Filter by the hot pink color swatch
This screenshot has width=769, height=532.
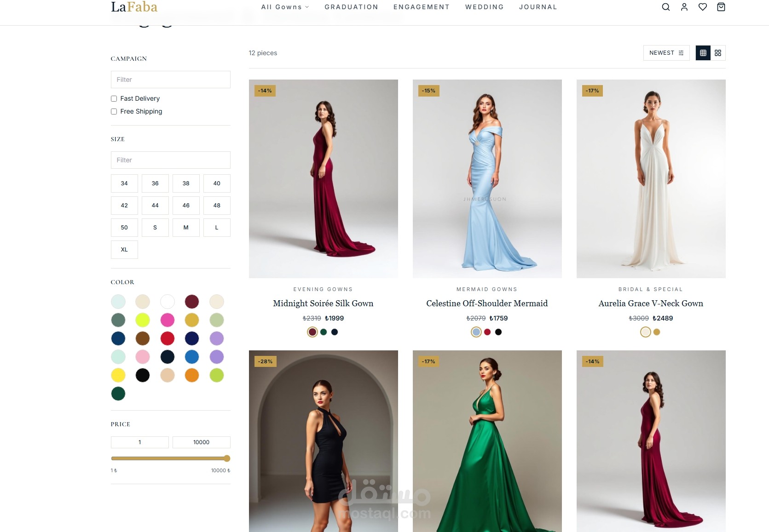click(x=168, y=320)
